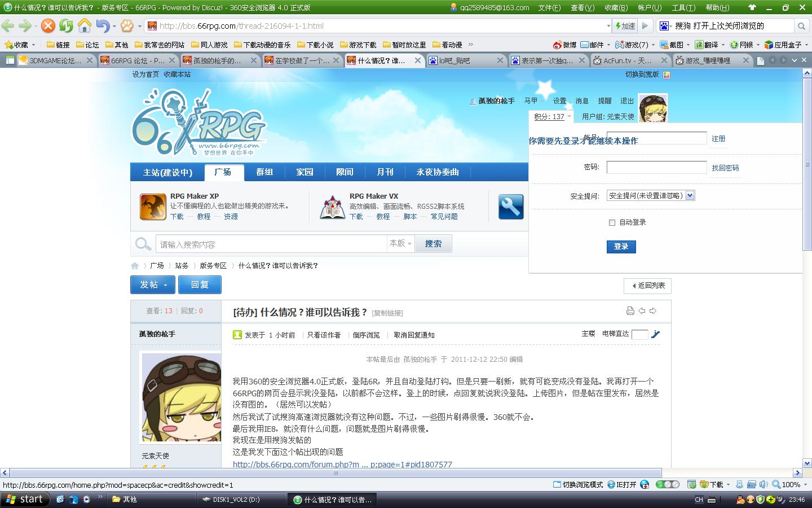Screen dimensions: 812x508
Task: Open the 应用盒子 app box
Action: 783,45
